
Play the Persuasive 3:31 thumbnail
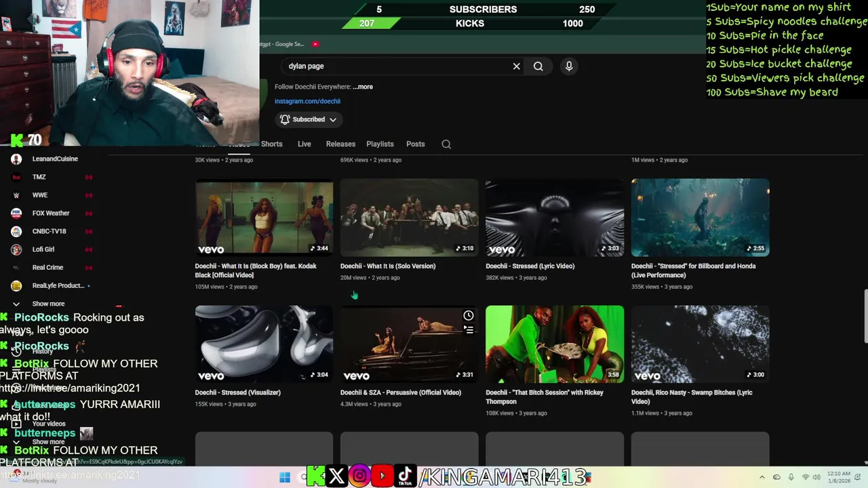point(410,344)
